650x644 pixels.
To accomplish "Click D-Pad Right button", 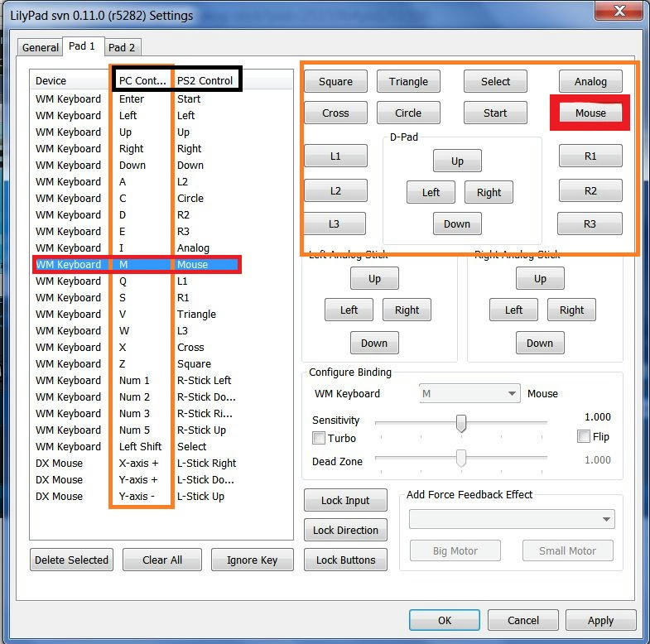I will tap(489, 192).
